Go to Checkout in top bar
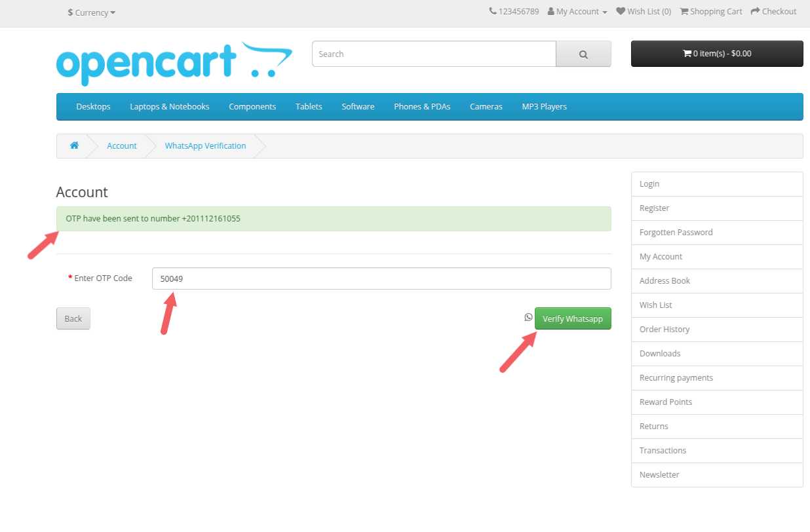The height and width of the screenshot is (532, 810). (x=773, y=11)
